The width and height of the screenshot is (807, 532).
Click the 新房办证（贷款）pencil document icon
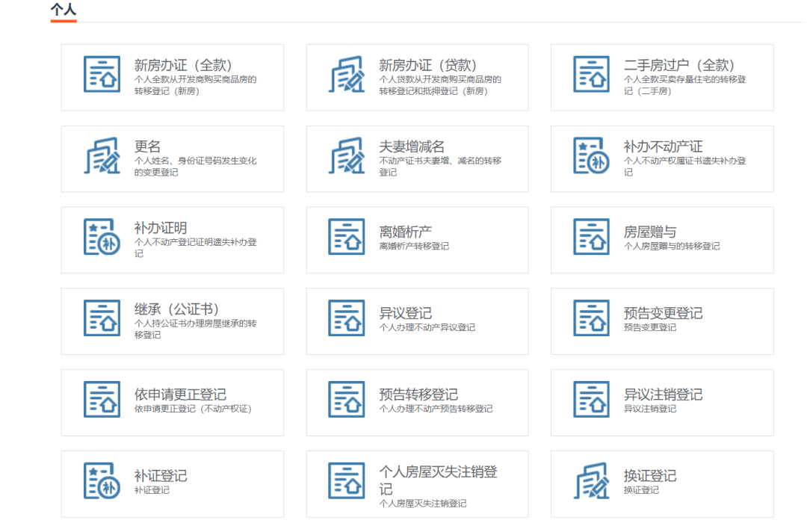click(x=347, y=74)
